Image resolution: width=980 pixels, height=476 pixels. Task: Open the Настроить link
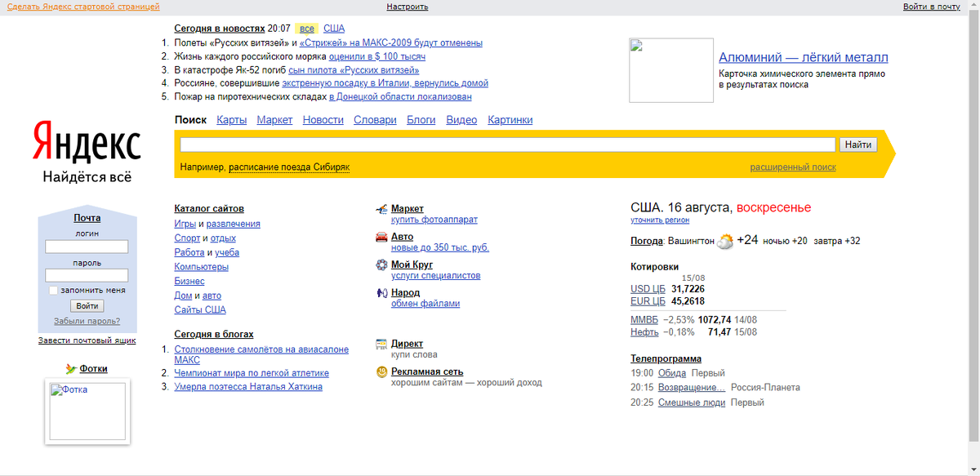408,7
